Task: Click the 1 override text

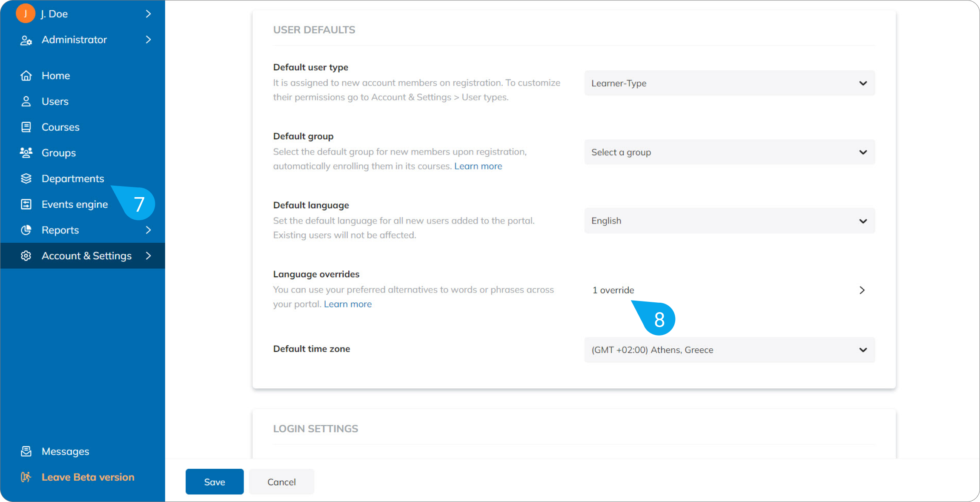Action: (613, 290)
